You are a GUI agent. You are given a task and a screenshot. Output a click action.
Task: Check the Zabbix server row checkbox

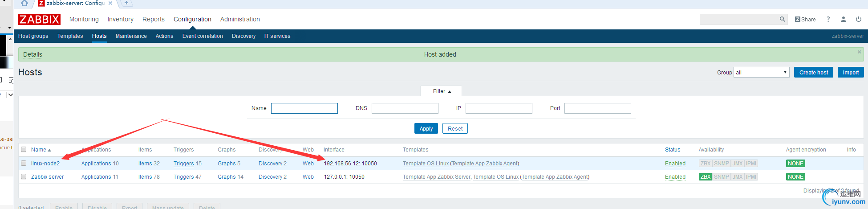(24, 177)
